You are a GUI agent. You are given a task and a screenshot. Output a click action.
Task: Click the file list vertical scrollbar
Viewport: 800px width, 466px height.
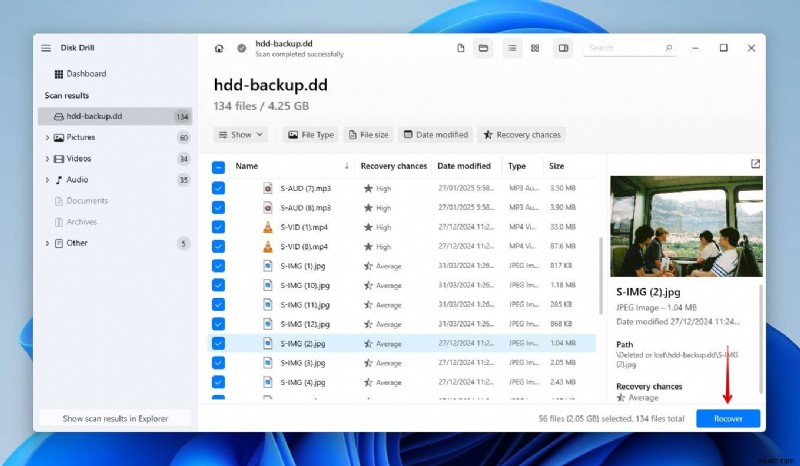pyautogui.click(x=601, y=276)
